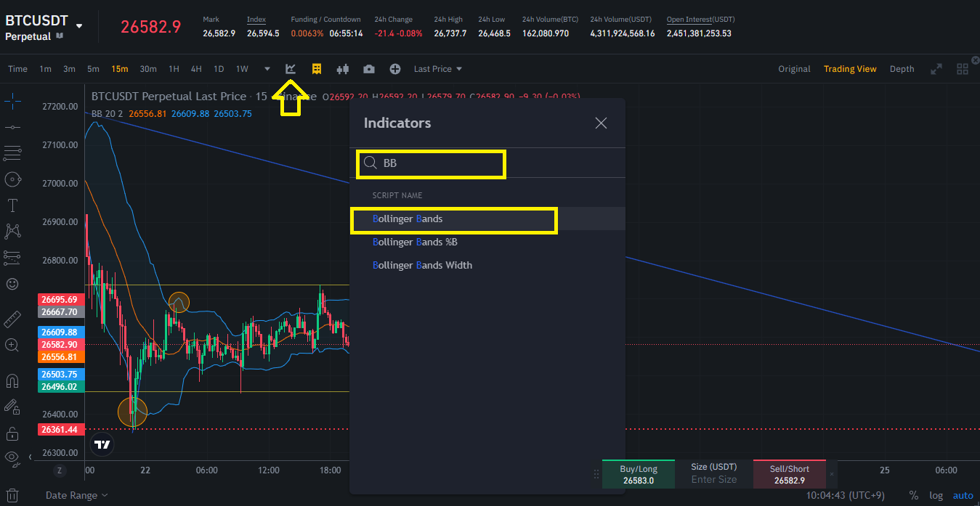Image resolution: width=980 pixels, height=506 pixels.
Task: Take a chart snapshot with camera icon
Action: point(369,69)
